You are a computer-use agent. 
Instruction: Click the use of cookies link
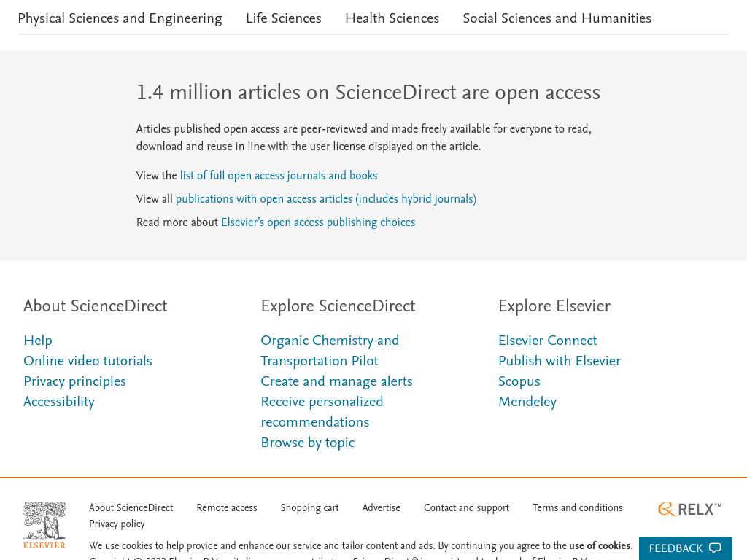pyautogui.click(x=600, y=545)
